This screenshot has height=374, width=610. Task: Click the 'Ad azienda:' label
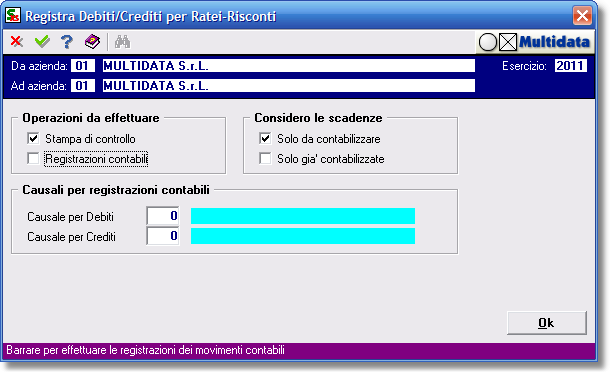[x=39, y=86]
